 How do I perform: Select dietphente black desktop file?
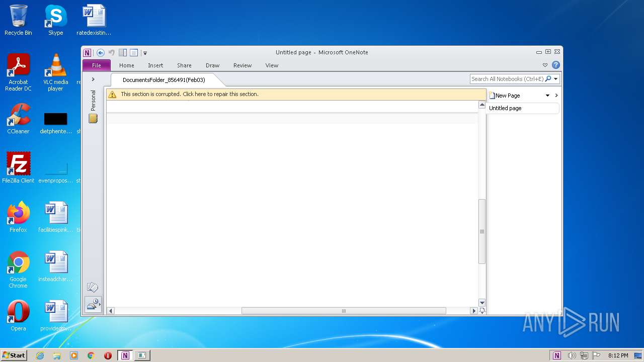(x=55, y=123)
